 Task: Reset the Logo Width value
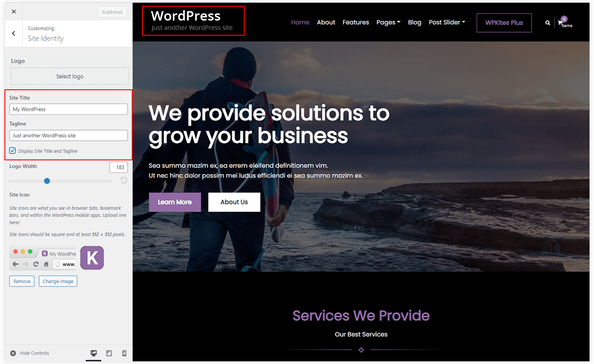(124, 180)
